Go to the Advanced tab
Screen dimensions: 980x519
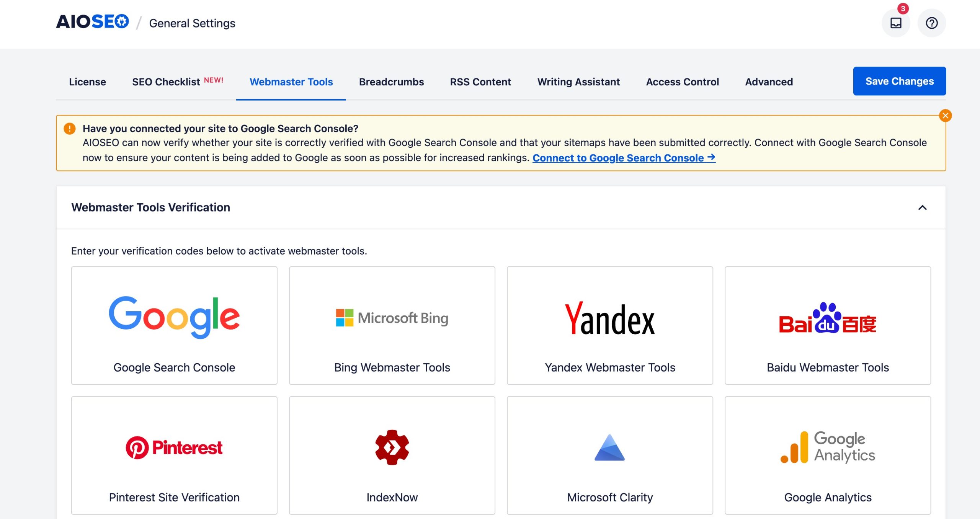click(769, 82)
